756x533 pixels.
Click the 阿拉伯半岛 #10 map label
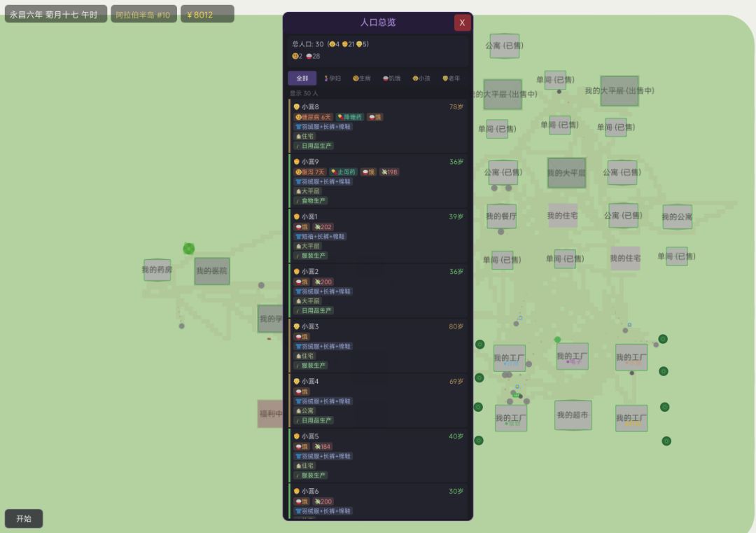click(x=143, y=15)
